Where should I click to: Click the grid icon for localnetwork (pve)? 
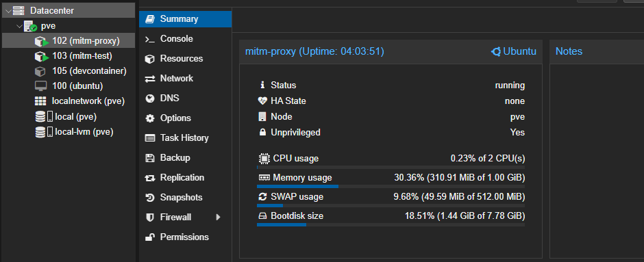[x=40, y=101]
